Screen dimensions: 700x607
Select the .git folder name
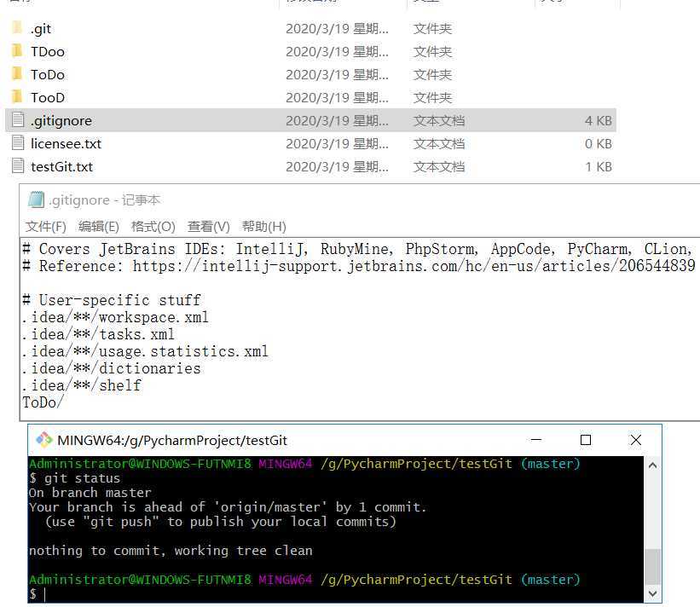pyautogui.click(x=41, y=29)
